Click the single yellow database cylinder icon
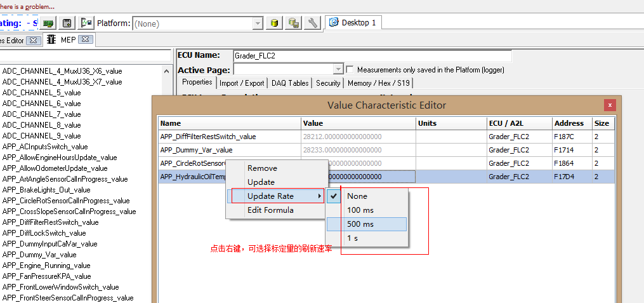Image resolution: width=644 pixels, height=303 pixels. point(275,23)
